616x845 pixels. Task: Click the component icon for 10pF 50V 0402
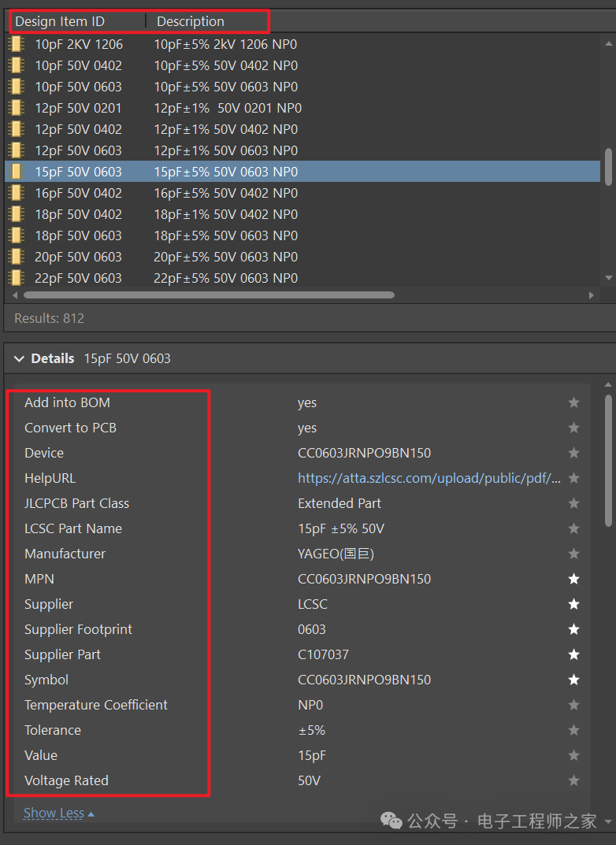tap(16, 65)
